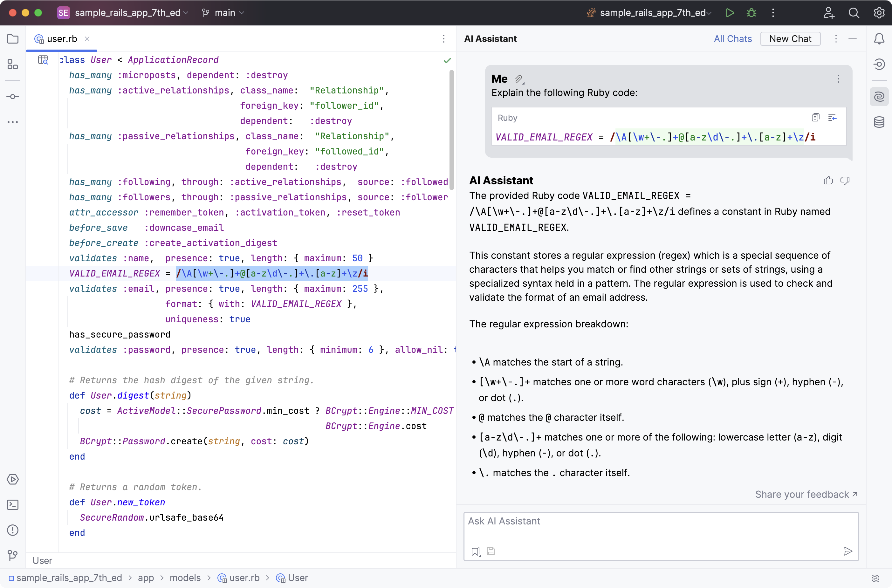Open the main branch dropdown
Screen dimensions: 892x588
223,13
